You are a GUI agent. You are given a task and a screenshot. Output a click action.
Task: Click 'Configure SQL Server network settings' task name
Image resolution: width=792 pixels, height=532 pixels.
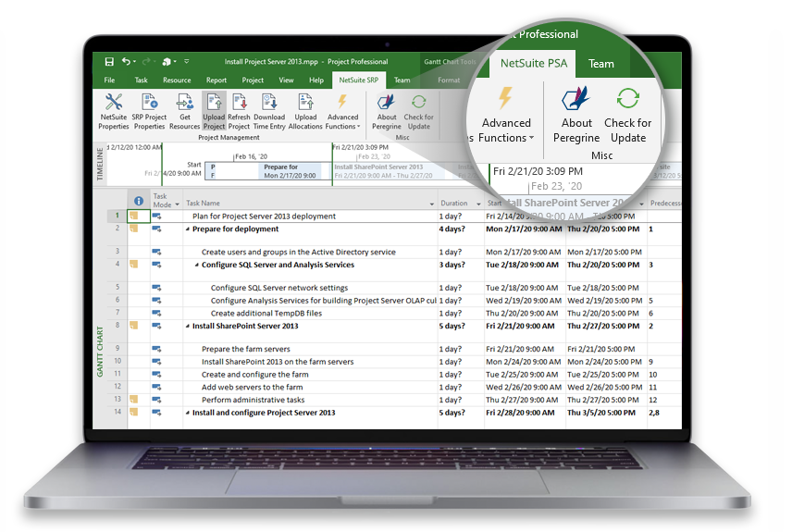pyautogui.click(x=279, y=288)
